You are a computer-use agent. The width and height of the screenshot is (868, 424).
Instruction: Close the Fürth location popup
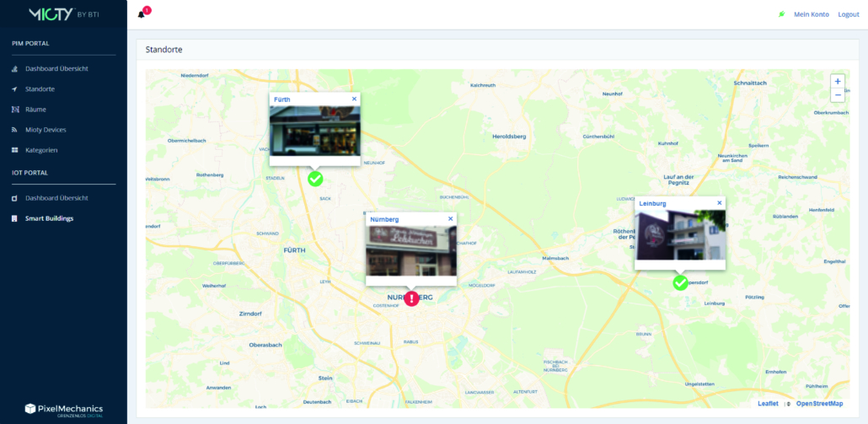[x=354, y=99]
